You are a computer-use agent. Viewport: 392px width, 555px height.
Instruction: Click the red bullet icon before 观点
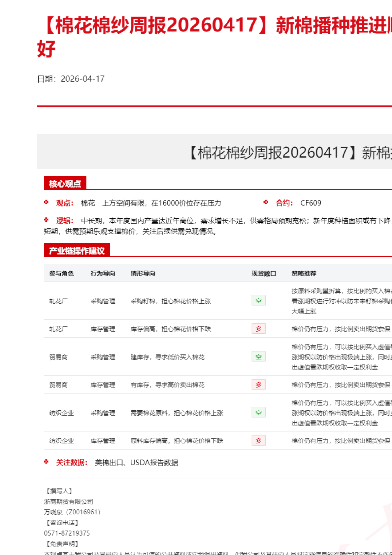click(46, 202)
